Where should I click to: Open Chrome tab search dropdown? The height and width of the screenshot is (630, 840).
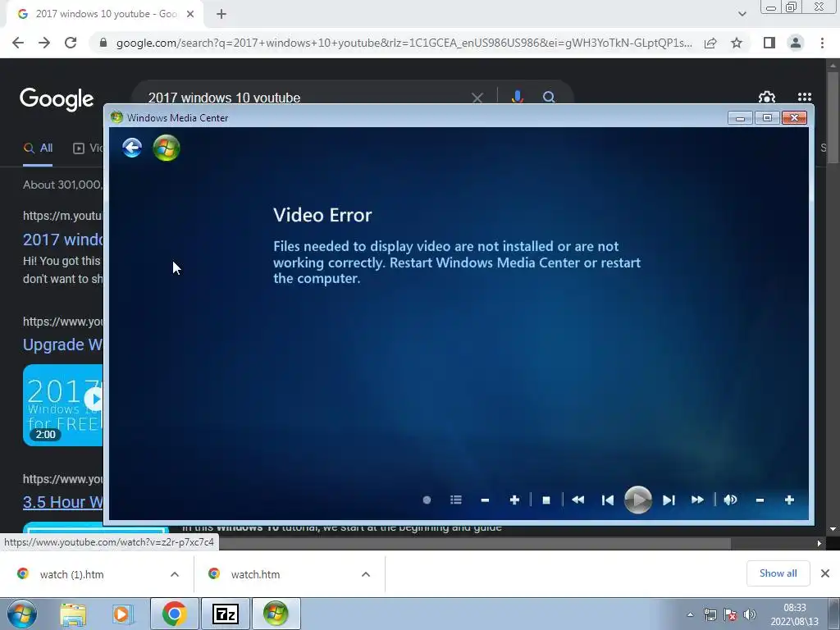point(742,14)
